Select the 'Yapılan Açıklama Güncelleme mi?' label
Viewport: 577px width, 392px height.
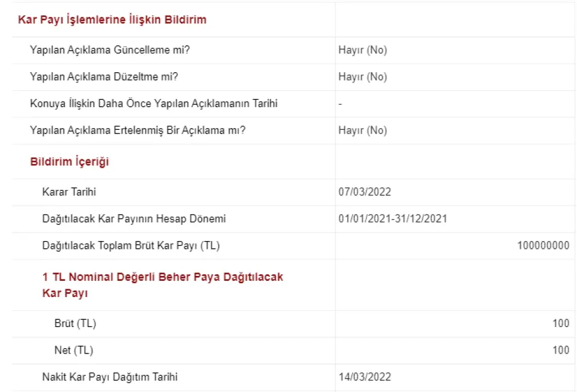click(x=110, y=50)
